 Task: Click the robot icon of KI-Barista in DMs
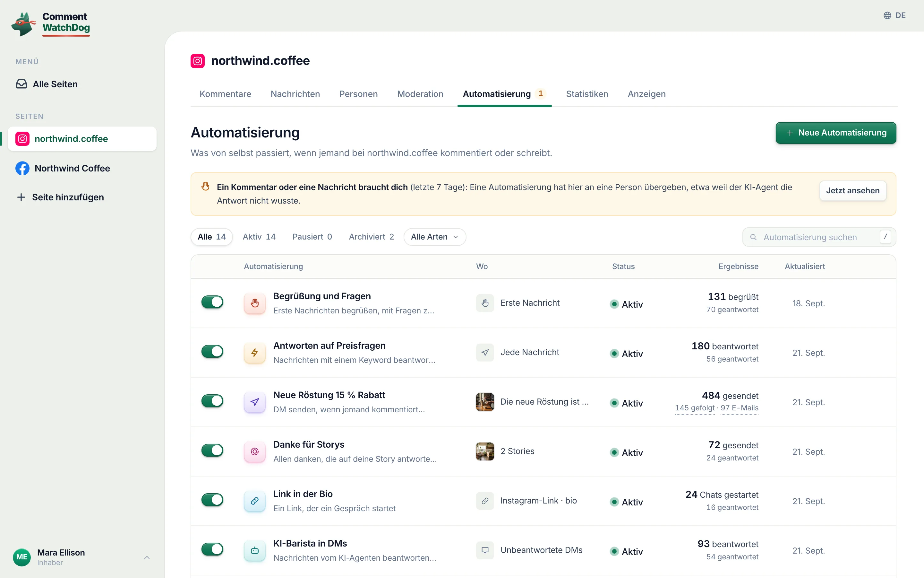pyautogui.click(x=255, y=550)
